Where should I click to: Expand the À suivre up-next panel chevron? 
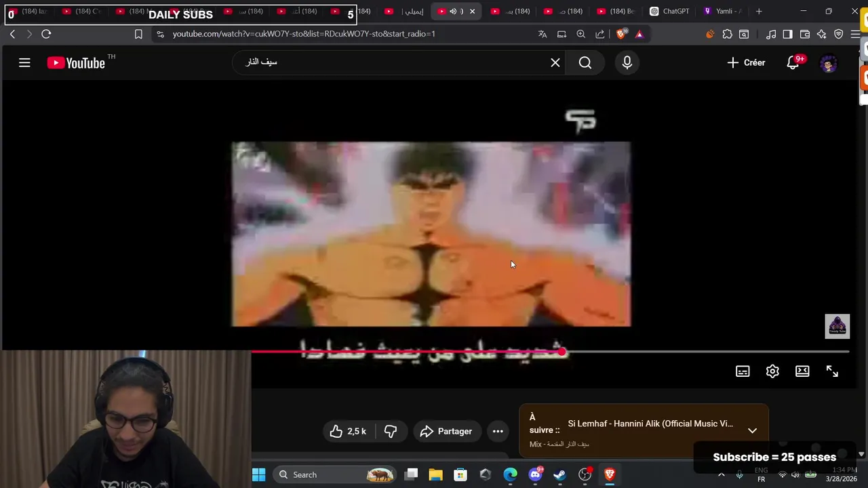752,430
